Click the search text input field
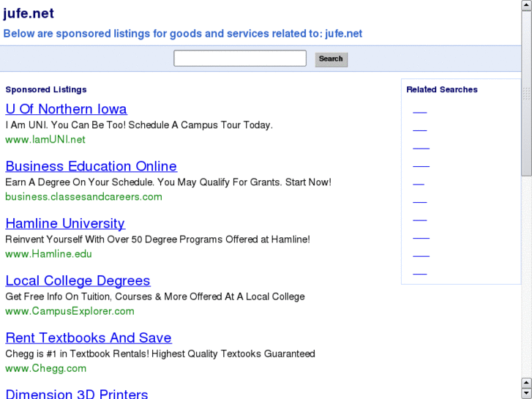This screenshot has width=532, height=399. click(240, 59)
